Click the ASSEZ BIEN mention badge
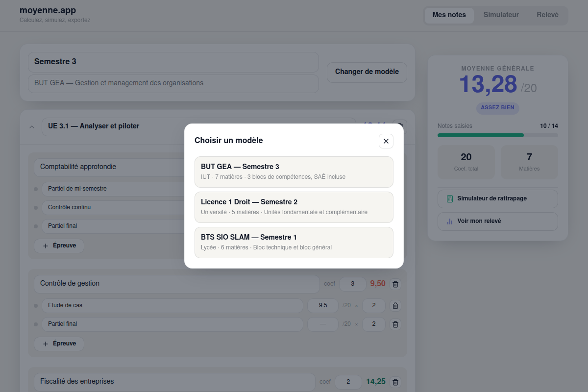 498,108
